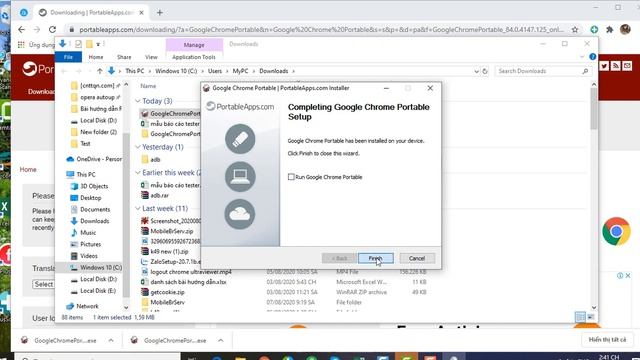The image size is (640, 360).
Task: Switch to Application Tools tab
Action: pos(194,57)
